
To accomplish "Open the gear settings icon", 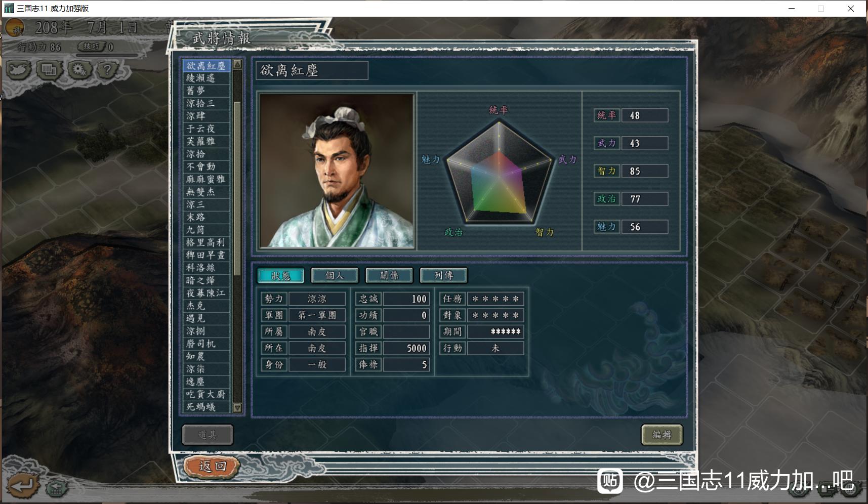I will pyautogui.click(x=79, y=69).
